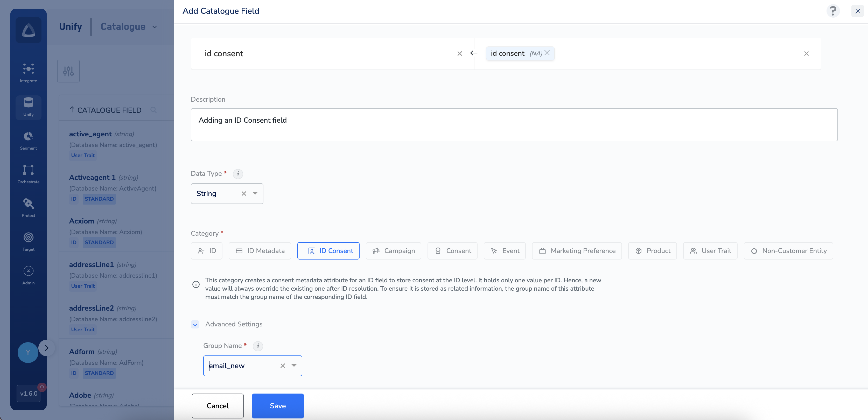This screenshot has height=420, width=868.
Task: Select the ID Metadata category
Action: pos(260,251)
